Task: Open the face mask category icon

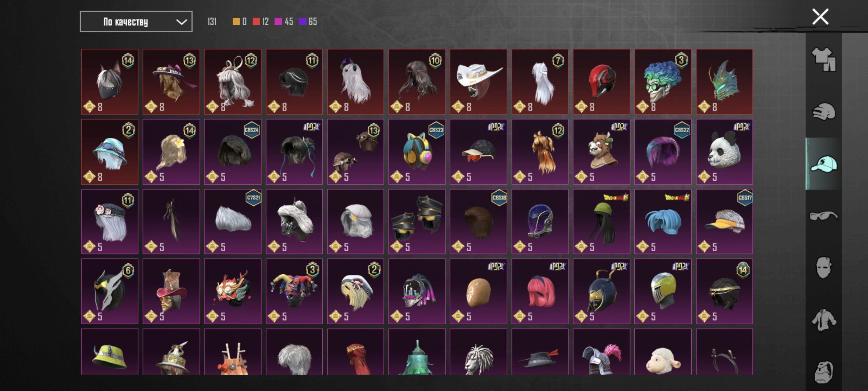Action: [x=824, y=268]
